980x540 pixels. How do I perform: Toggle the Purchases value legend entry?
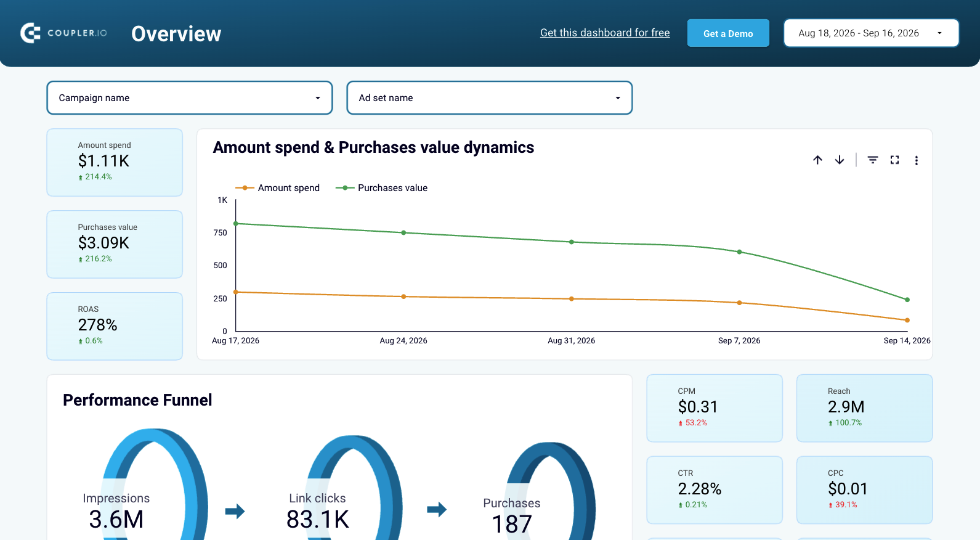tap(381, 188)
